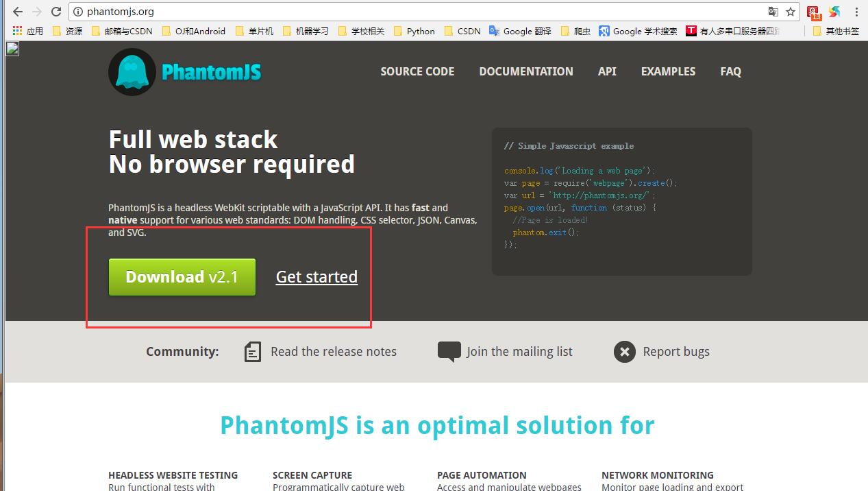Open the Python bookmark folder
The image size is (868, 491).
click(x=414, y=31)
